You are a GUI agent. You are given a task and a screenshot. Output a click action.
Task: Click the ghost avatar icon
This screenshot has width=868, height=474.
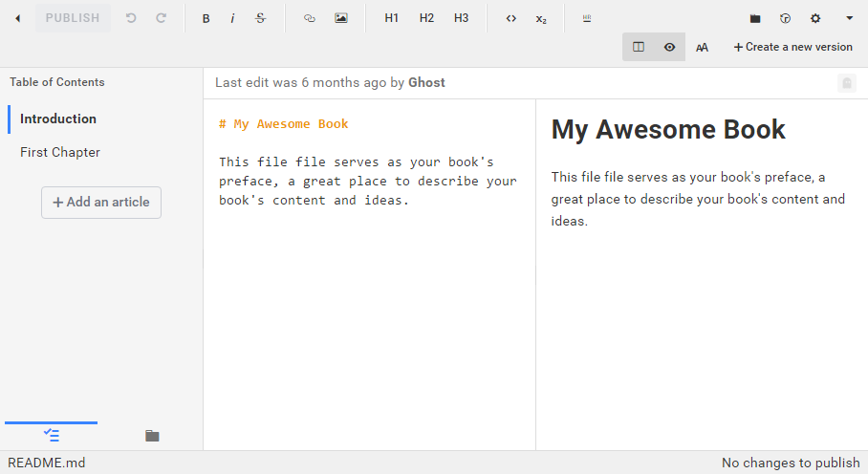[846, 83]
